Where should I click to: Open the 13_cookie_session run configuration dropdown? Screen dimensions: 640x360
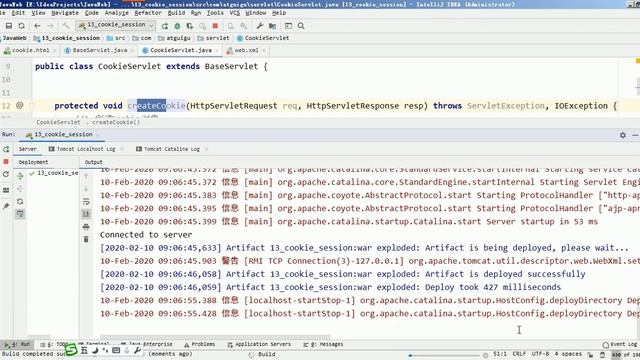[x=116, y=25]
